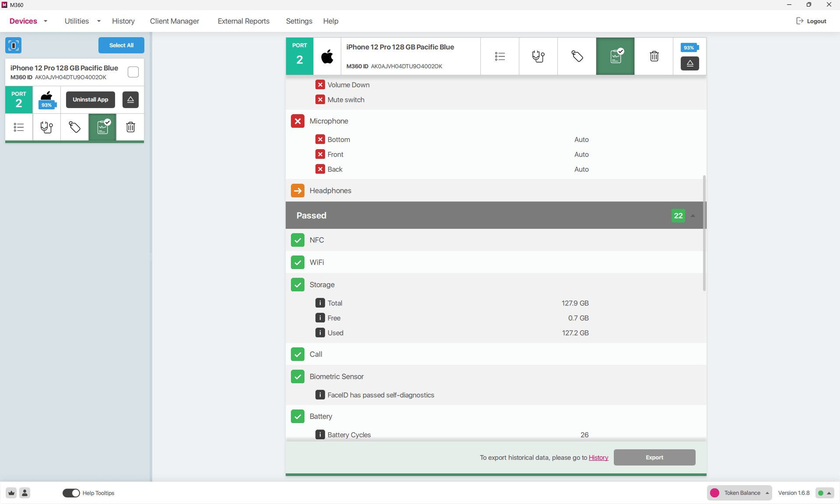840x504 pixels.
Task: Click info icon beside Free storage
Action: pyautogui.click(x=320, y=318)
